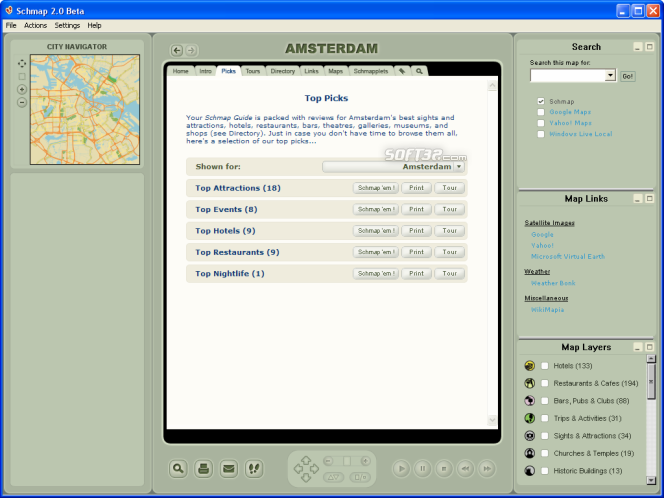The image size is (664, 498).
Task: Pan map up with up arrow
Action: click(x=306, y=460)
